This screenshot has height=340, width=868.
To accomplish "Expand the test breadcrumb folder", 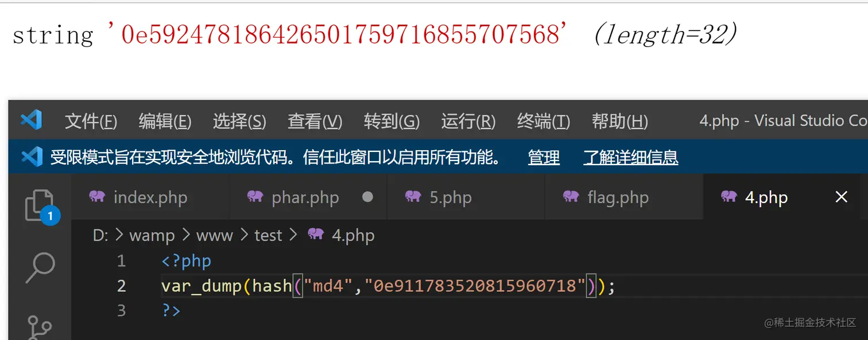I will click(268, 235).
